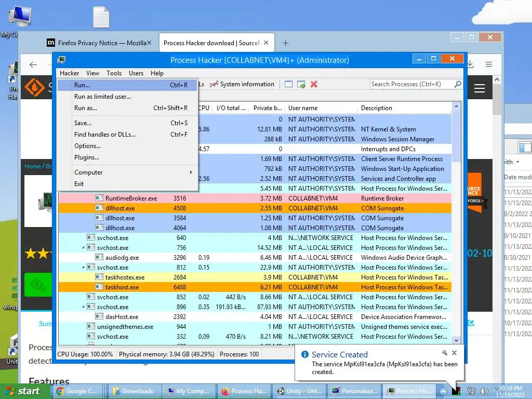Sort by the User name column
Image resolution: width=532 pixels, height=399 pixels.
coord(321,108)
